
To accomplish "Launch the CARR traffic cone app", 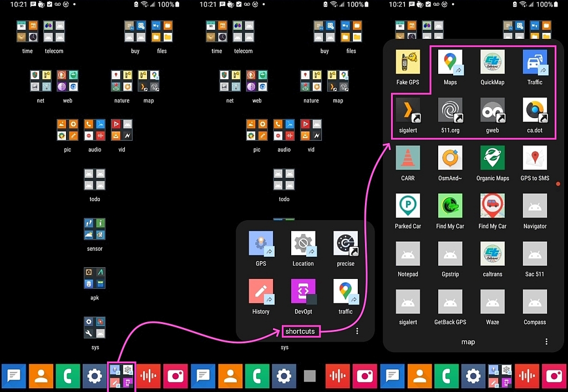I will (x=408, y=158).
